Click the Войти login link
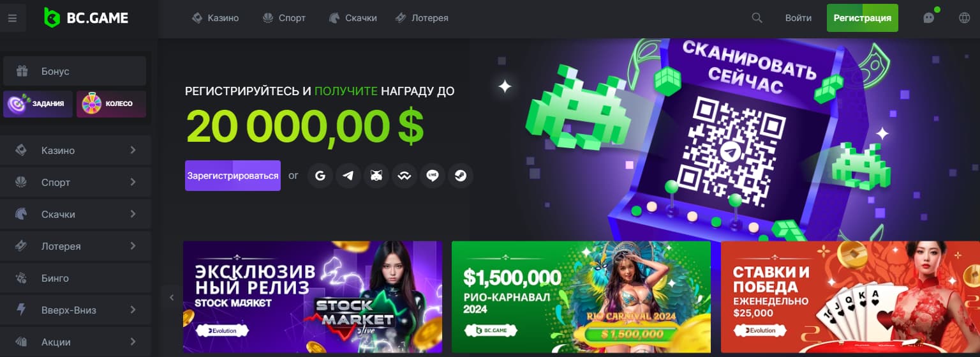Screen dimensions: 980x357 pyautogui.click(x=798, y=18)
